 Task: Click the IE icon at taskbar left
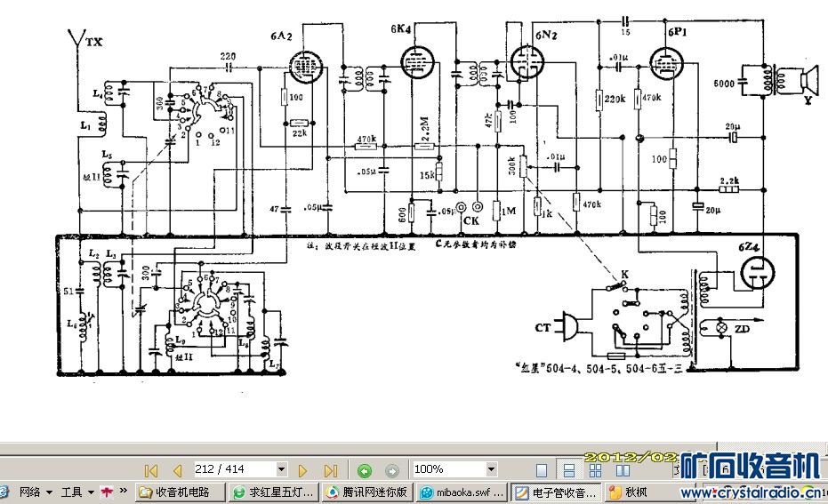click(x=4, y=492)
